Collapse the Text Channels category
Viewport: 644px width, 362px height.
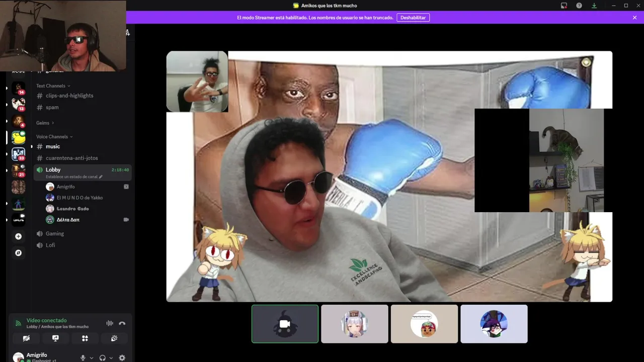53,86
